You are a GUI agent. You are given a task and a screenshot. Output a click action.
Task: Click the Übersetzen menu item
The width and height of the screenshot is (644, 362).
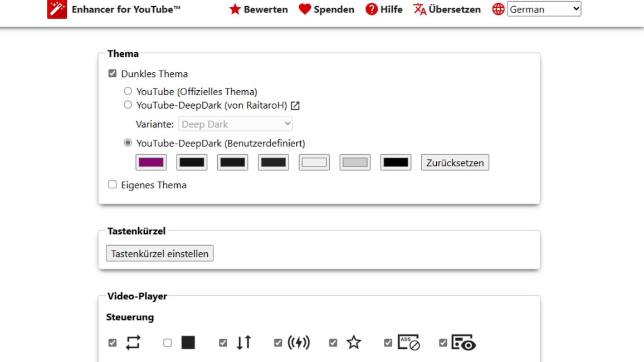pyautogui.click(x=446, y=9)
